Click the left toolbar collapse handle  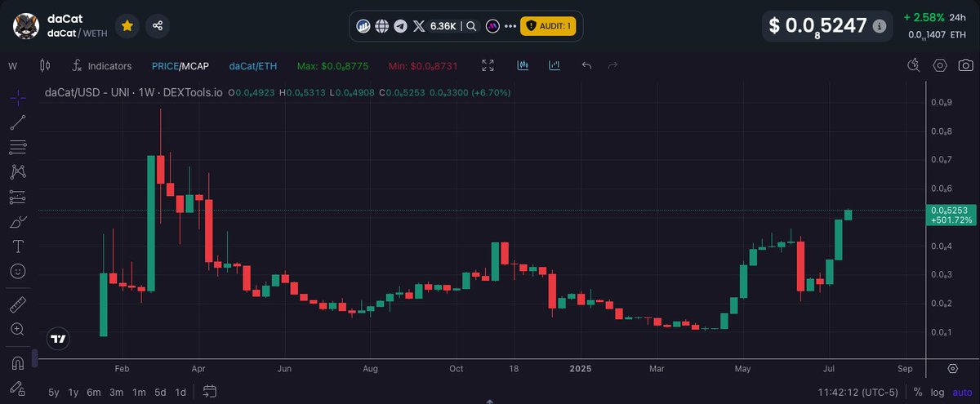click(x=34, y=358)
